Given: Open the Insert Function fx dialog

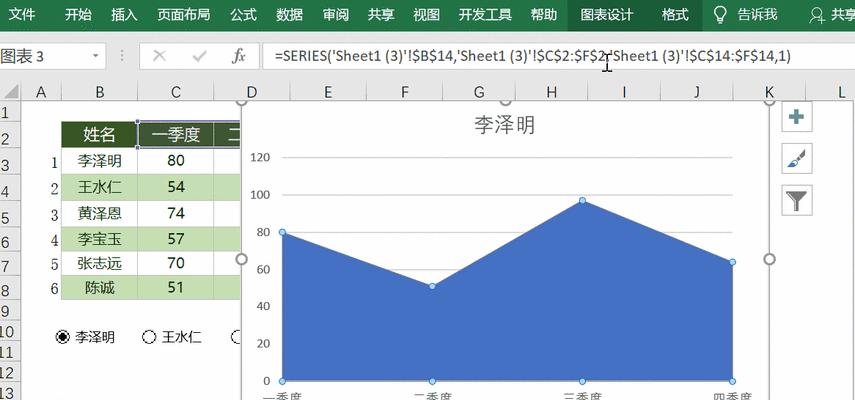Looking at the screenshot, I should pyautogui.click(x=238, y=56).
